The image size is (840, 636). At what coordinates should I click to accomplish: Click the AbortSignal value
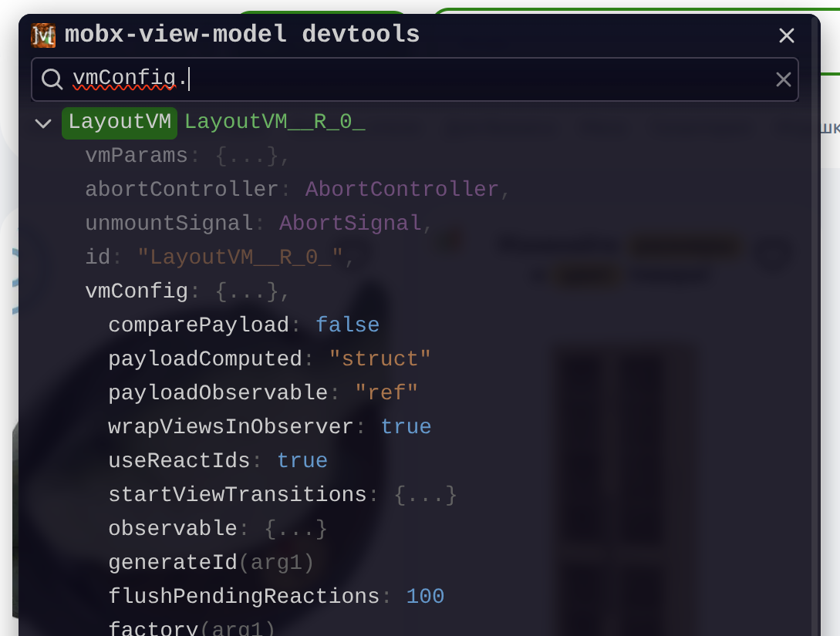pyautogui.click(x=350, y=224)
